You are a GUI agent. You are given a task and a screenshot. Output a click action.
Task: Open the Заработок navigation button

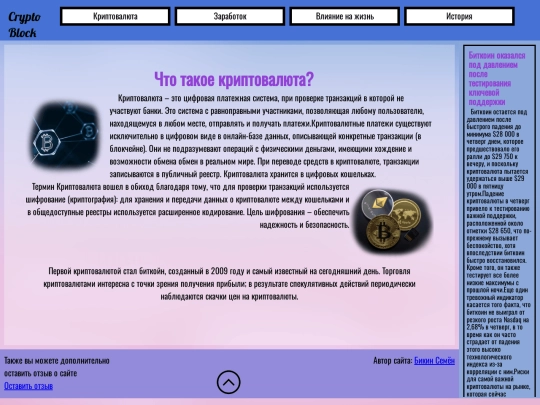click(230, 16)
